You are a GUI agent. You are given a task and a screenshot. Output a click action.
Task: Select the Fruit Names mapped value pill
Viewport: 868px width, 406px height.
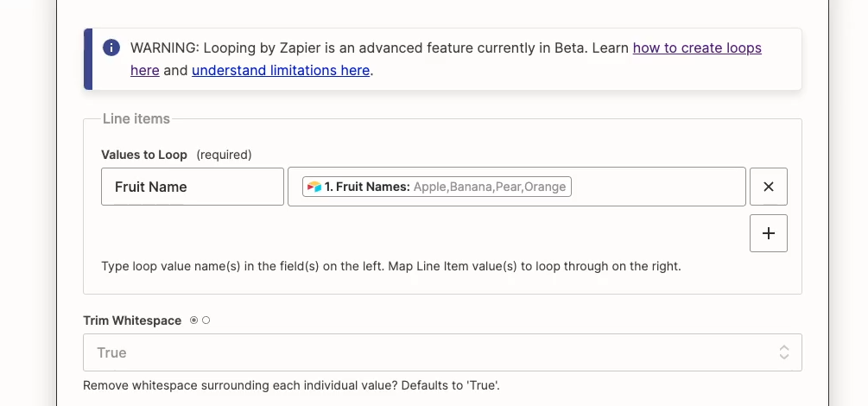(437, 187)
